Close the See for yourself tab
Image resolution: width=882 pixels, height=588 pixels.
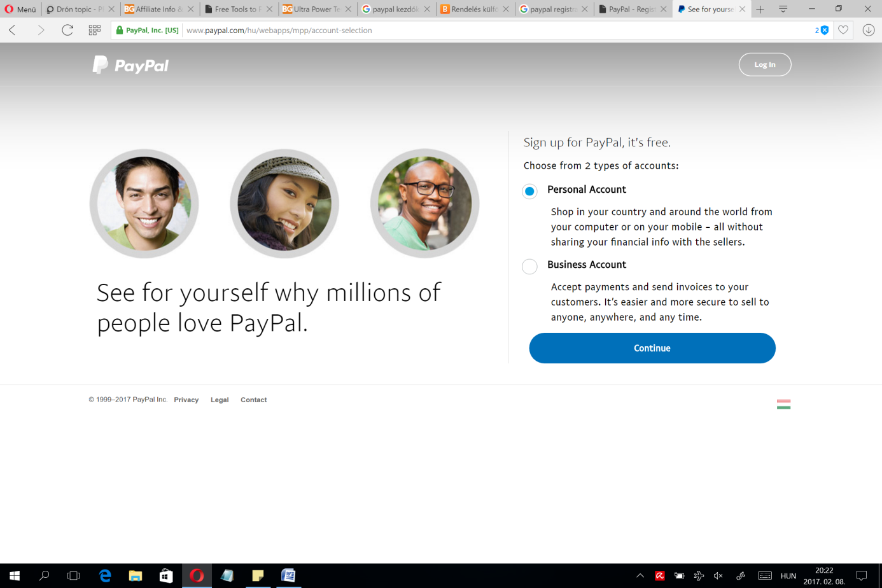click(x=742, y=9)
